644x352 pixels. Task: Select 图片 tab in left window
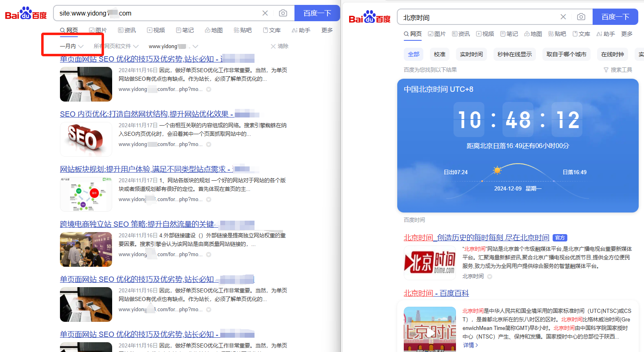click(x=98, y=30)
